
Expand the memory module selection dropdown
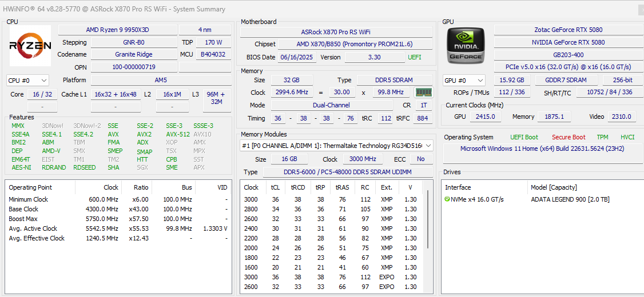336,145
